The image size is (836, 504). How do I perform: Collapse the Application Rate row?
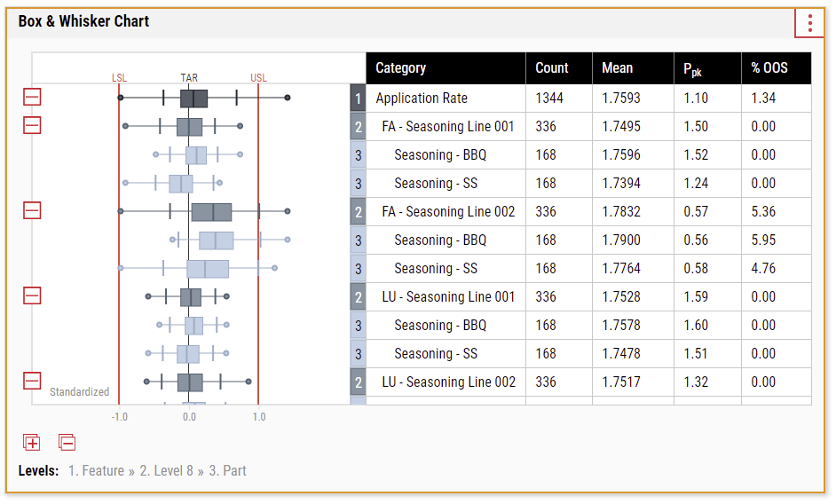(x=32, y=97)
